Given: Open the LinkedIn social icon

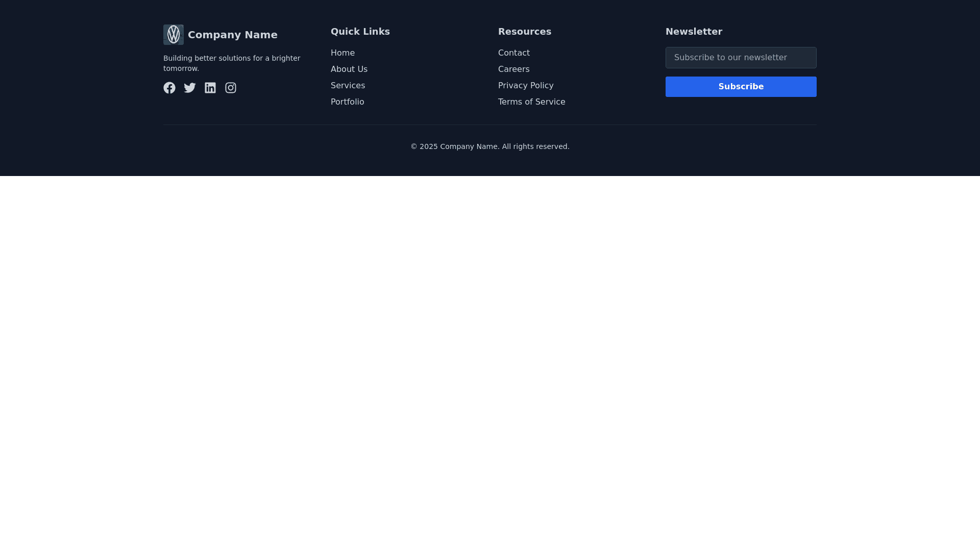Looking at the screenshot, I should (210, 88).
